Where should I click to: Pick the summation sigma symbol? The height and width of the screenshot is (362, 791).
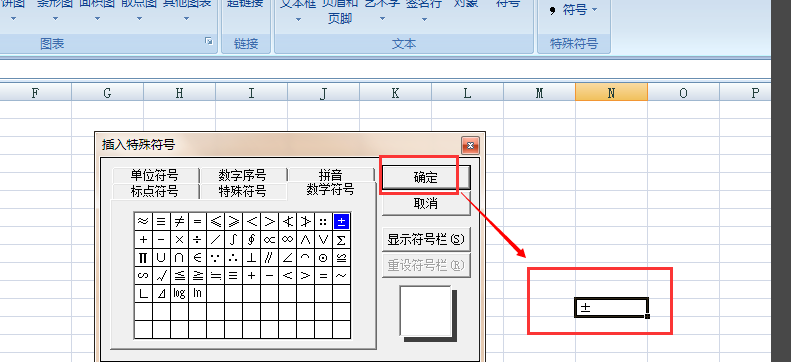pos(341,239)
